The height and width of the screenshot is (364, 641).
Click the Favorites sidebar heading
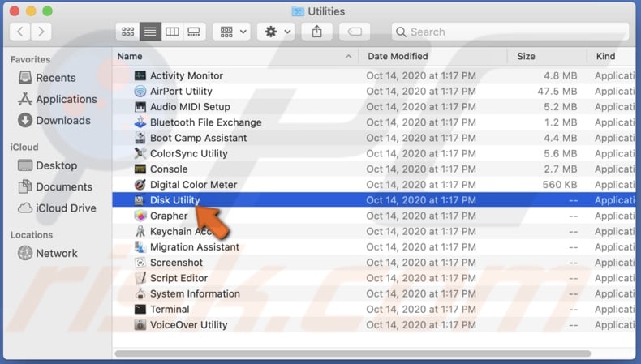[x=30, y=60]
